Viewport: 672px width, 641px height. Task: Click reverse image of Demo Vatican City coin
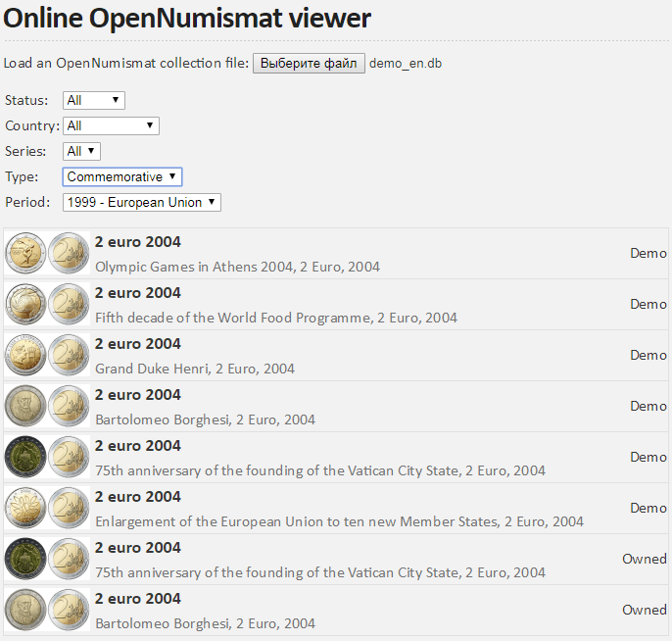[69, 457]
